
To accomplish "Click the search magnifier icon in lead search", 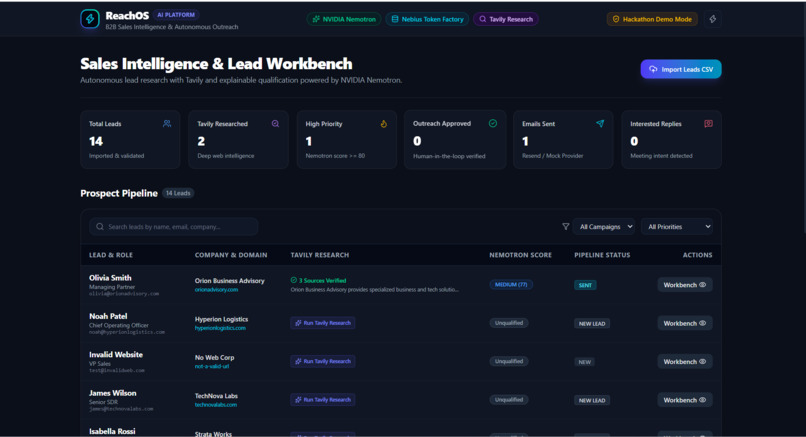I will pos(100,226).
